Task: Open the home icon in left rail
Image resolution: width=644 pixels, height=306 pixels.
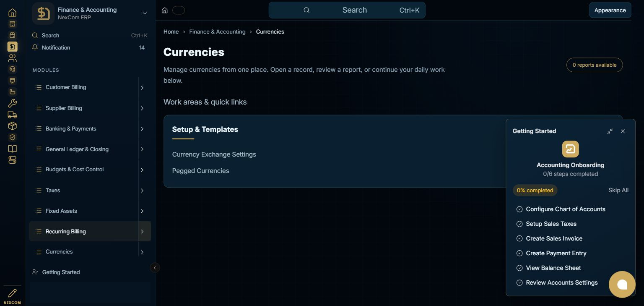Action: [13, 13]
